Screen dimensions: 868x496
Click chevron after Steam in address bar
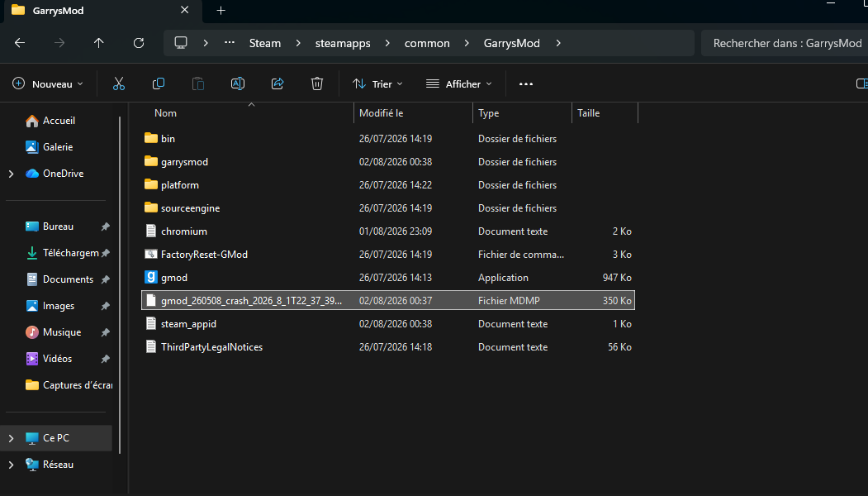click(x=298, y=43)
